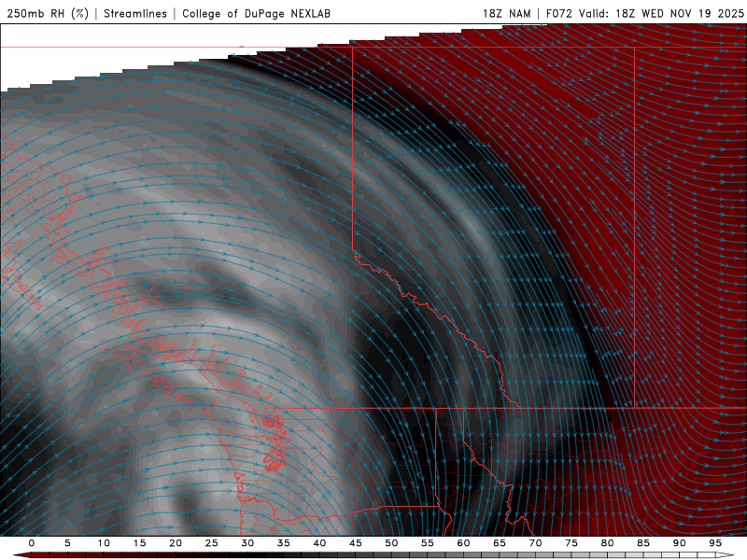747x560 pixels.
Task: Click the colorbar tick label "5"
Action: tap(67, 543)
